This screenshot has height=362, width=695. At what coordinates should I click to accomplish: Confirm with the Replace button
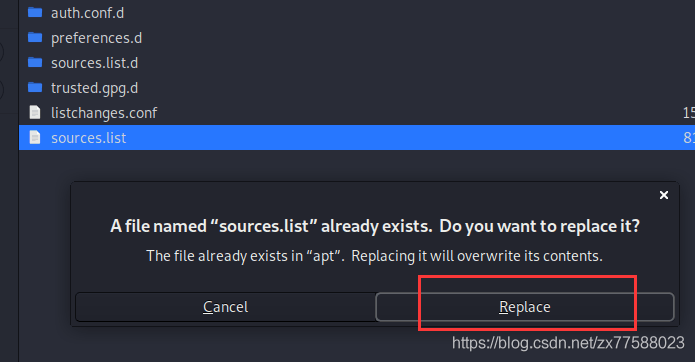525,307
